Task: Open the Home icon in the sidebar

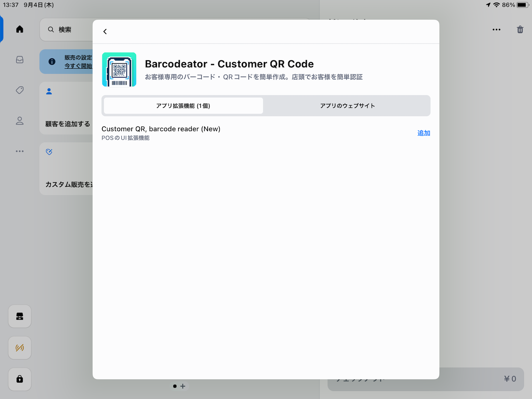Action: click(x=20, y=29)
